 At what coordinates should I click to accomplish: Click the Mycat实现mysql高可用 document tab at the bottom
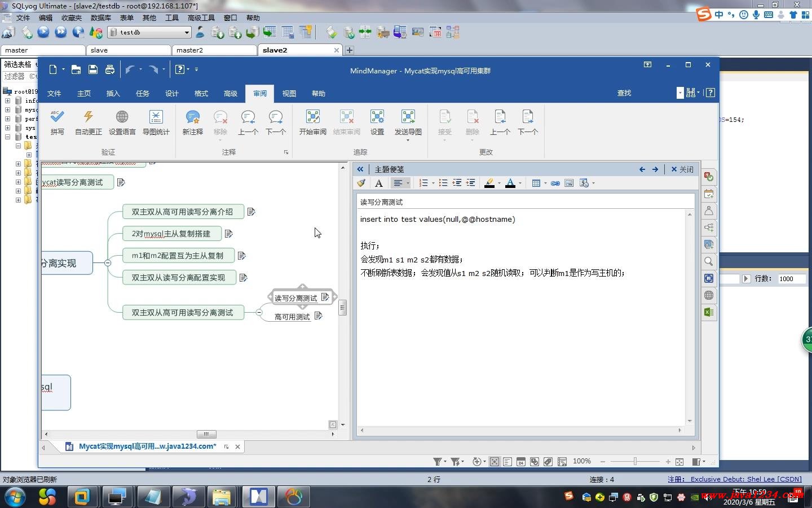[147, 446]
